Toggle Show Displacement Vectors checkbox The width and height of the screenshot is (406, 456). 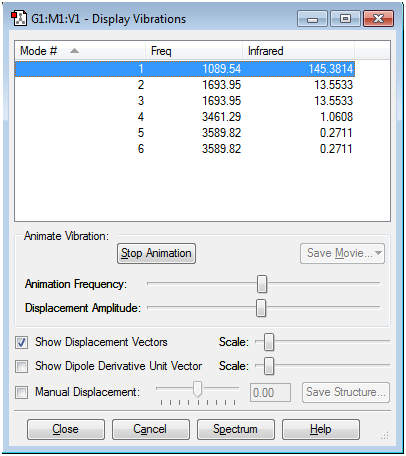click(22, 342)
